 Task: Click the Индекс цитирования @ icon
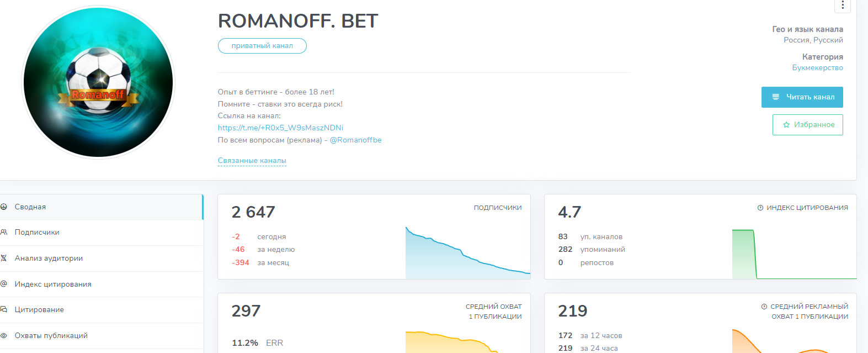[4, 284]
